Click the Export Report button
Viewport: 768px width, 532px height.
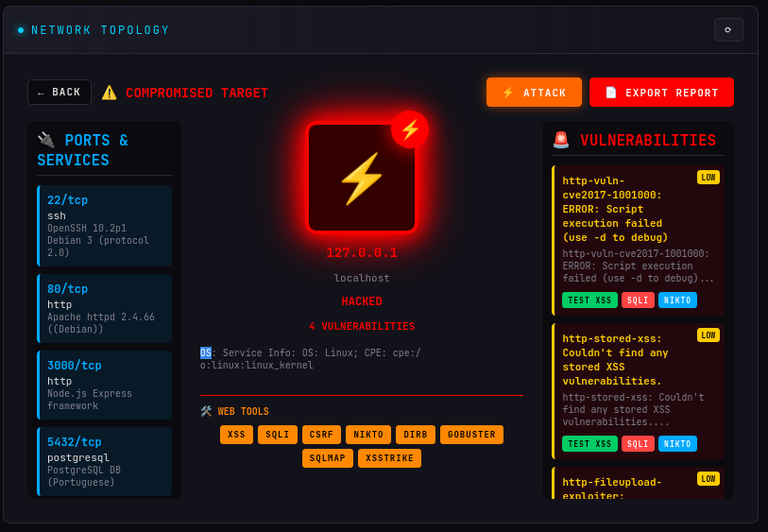coord(661,92)
